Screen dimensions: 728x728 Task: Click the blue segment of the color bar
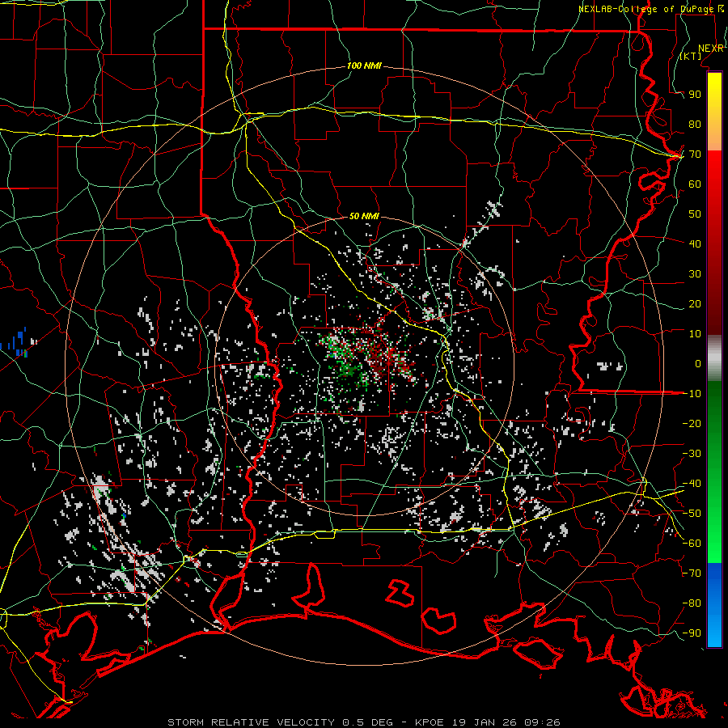[714, 605]
